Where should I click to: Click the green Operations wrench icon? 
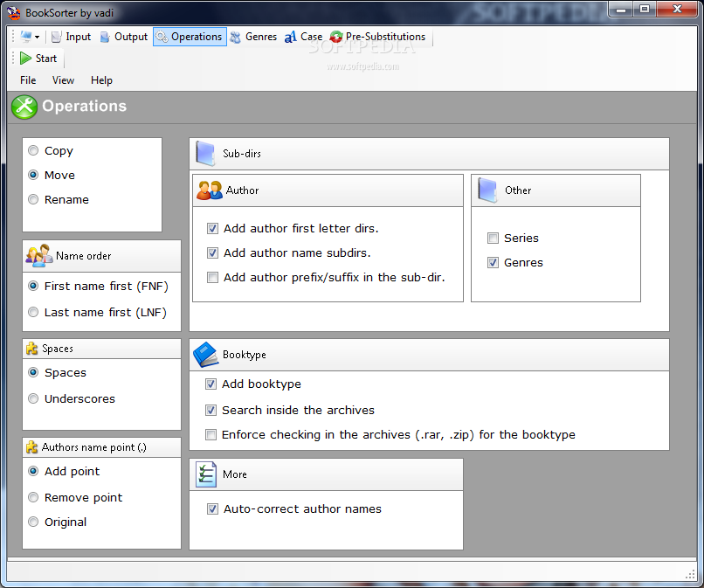pos(24,107)
